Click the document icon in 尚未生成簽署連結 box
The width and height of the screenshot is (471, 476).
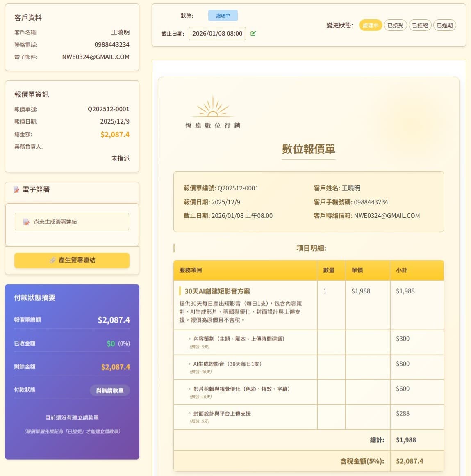pos(26,222)
